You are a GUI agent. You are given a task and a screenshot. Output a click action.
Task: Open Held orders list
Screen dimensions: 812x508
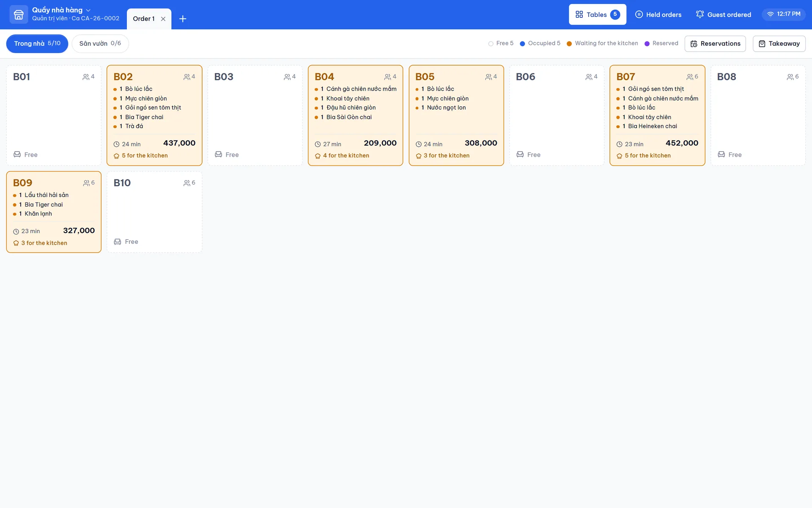click(658, 14)
